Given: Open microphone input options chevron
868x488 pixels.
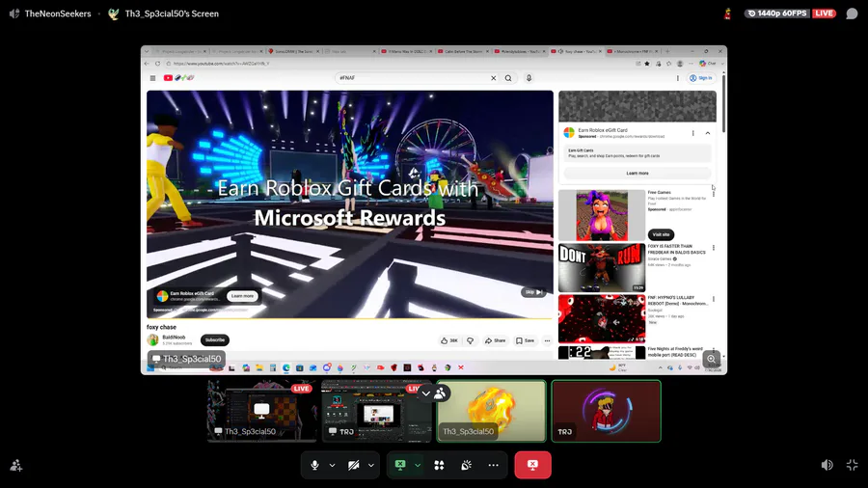Looking at the screenshot, I should 332,465.
